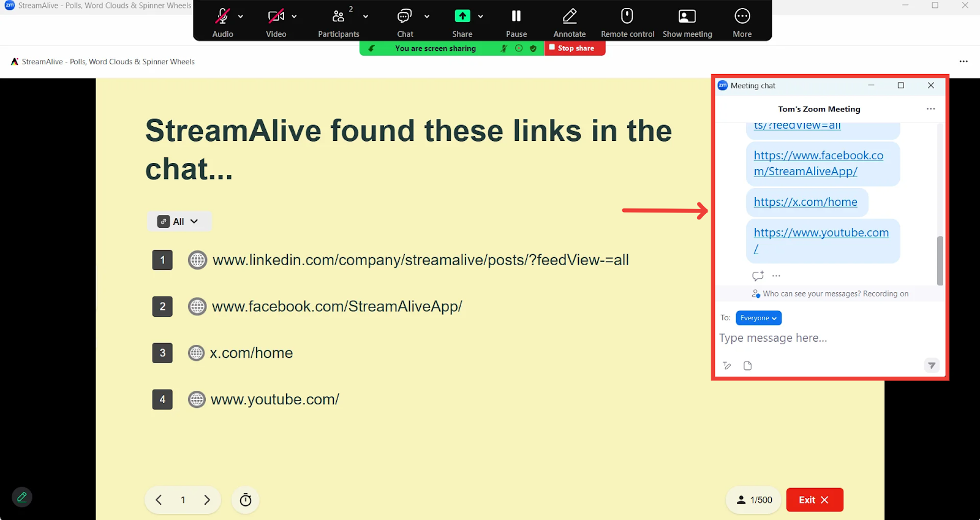Viewport: 980px width, 520px height.
Task: Unmute the microphone with the Audio icon
Action: [222, 17]
